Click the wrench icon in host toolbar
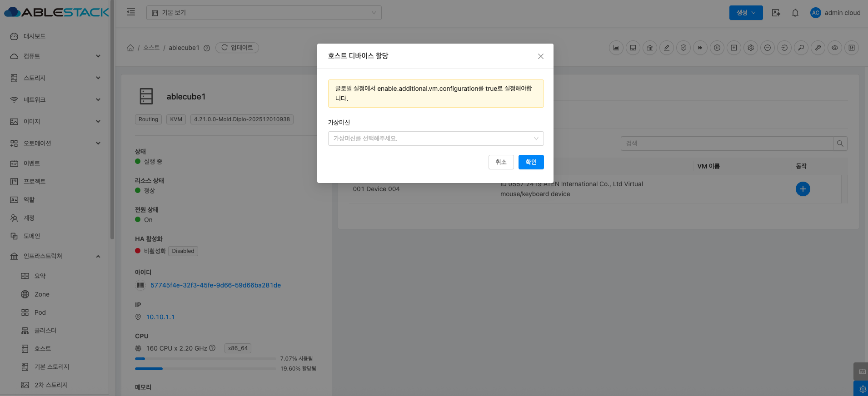868x396 pixels. click(818, 48)
